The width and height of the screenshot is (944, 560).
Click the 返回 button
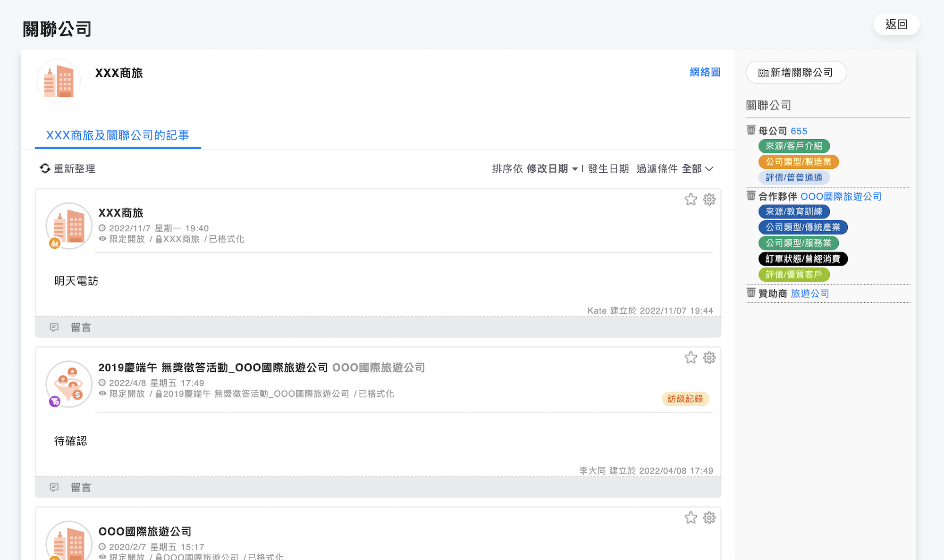(x=896, y=25)
